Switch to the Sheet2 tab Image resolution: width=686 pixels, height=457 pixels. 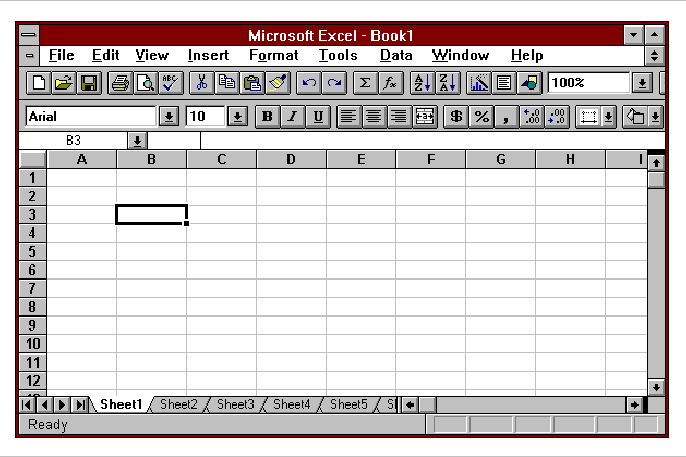(178, 405)
